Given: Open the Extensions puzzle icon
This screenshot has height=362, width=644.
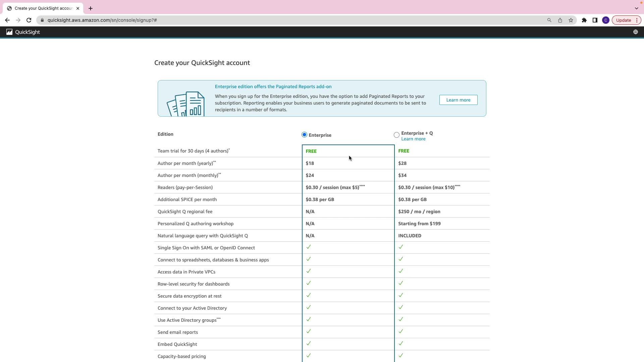Looking at the screenshot, I should click(584, 20).
